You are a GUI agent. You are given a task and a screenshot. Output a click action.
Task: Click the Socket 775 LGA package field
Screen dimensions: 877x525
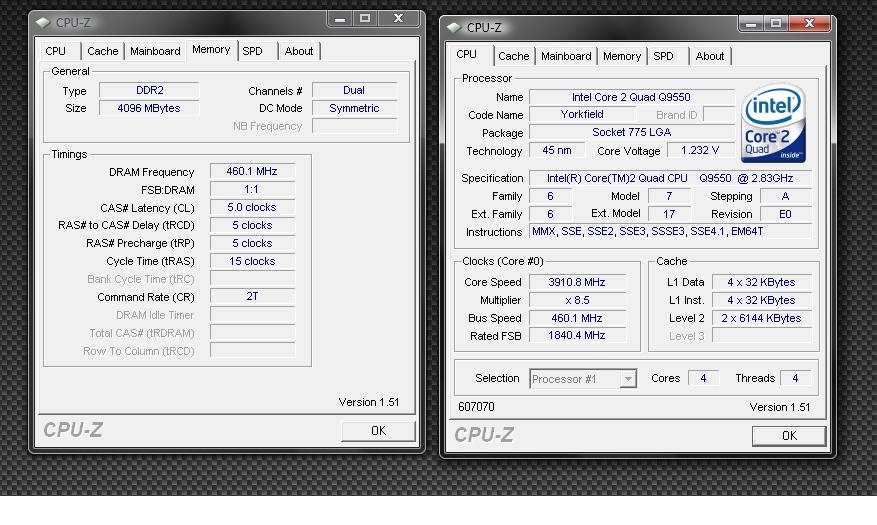[x=631, y=132]
